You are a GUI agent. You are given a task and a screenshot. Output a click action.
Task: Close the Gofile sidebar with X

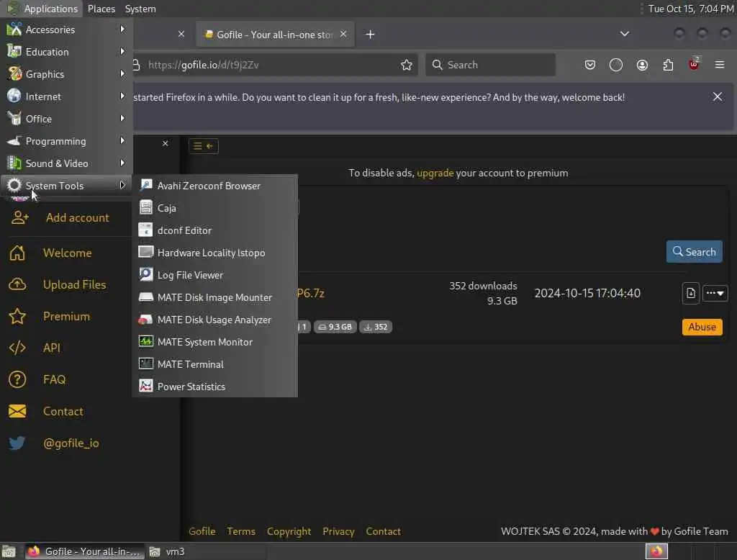click(x=165, y=143)
